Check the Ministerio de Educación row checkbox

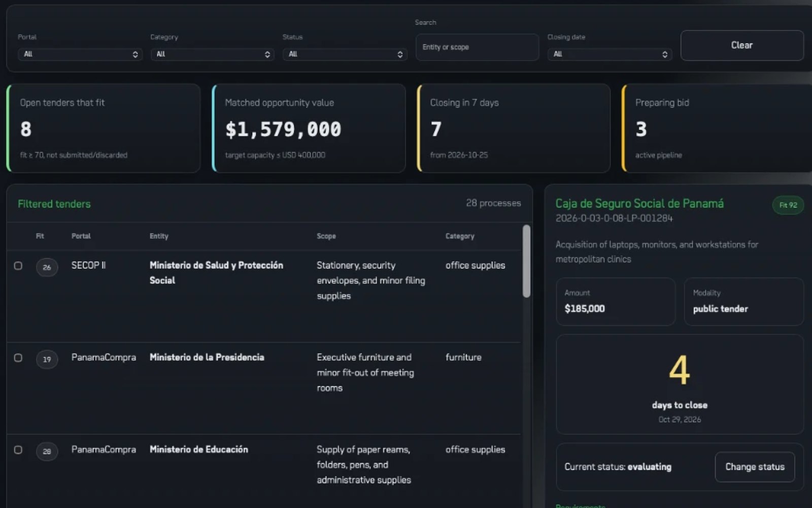(18, 450)
